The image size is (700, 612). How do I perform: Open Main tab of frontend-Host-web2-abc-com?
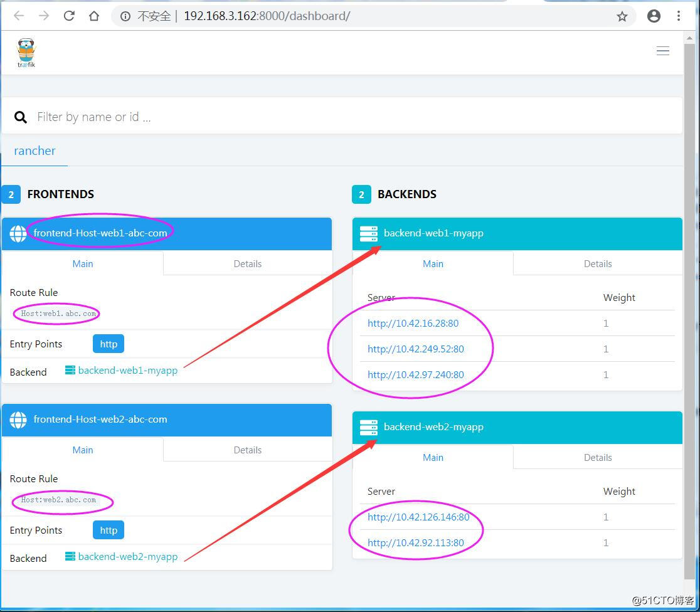pos(83,450)
